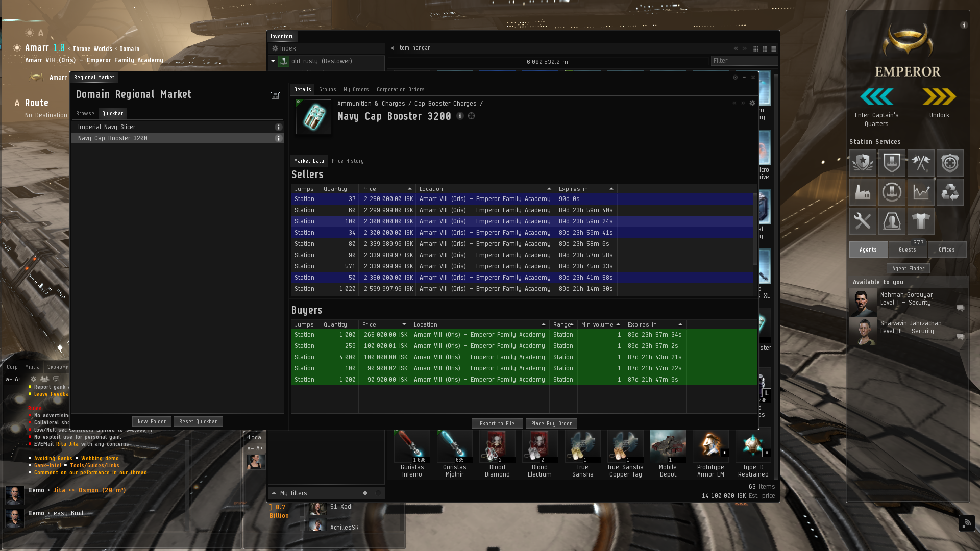
Task: Click the New Folder button
Action: [152, 422]
